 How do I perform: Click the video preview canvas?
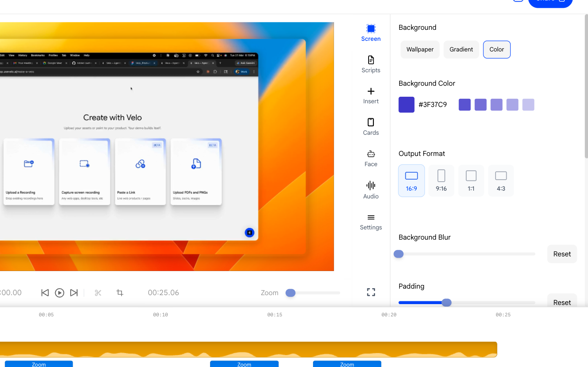tap(167, 147)
